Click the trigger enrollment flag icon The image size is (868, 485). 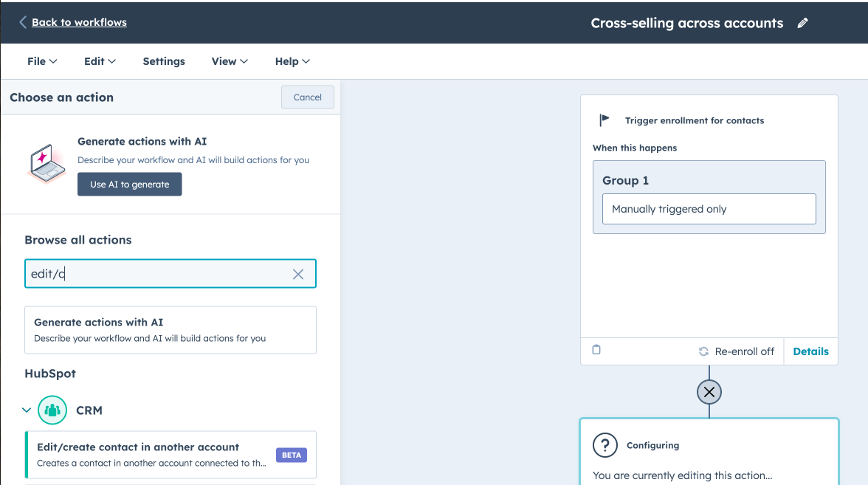point(605,120)
